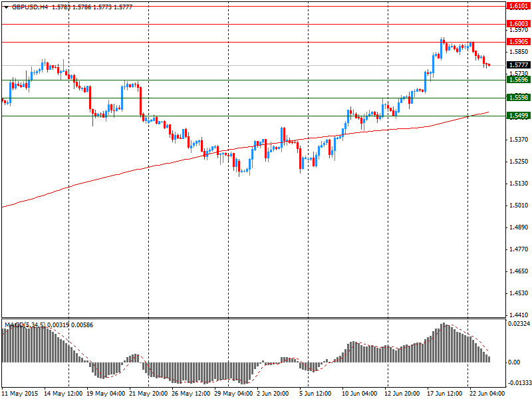Click the 11 May 2015 date label

tap(21, 394)
